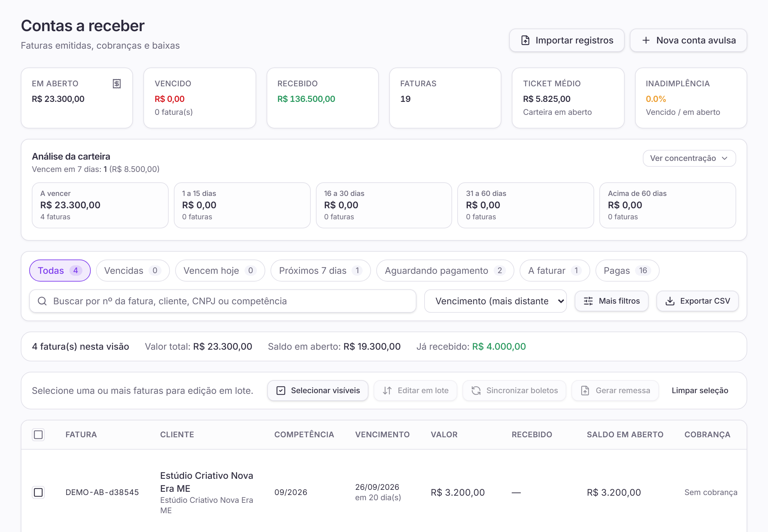
Task: Focus the invoice search input field
Action: click(222, 301)
